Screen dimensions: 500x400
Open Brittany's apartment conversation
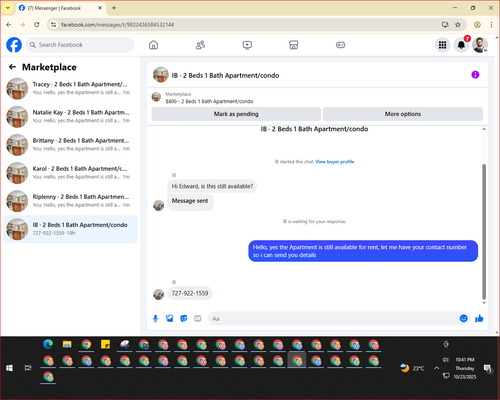tap(70, 145)
